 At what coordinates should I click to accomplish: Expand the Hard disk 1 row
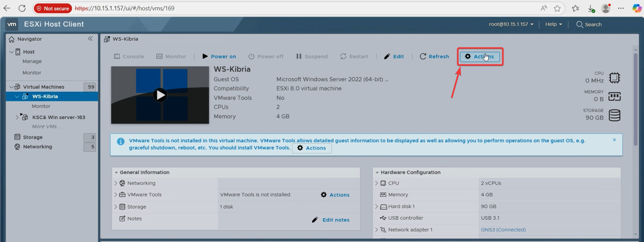point(377,207)
